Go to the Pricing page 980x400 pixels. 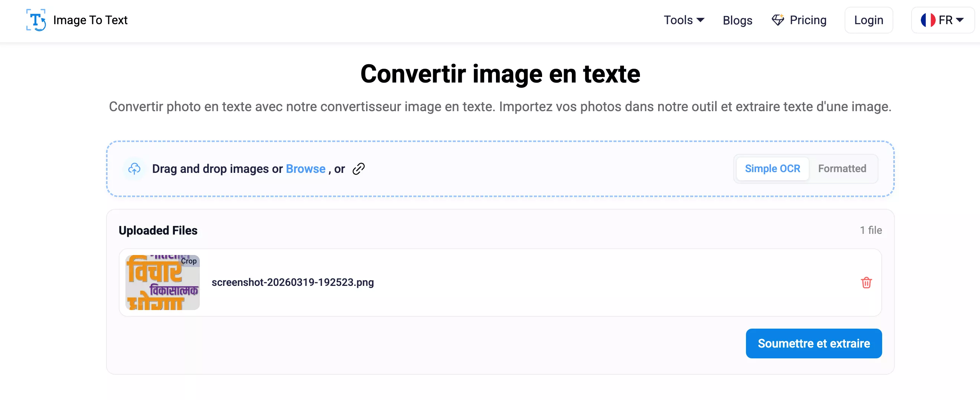click(x=808, y=20)
